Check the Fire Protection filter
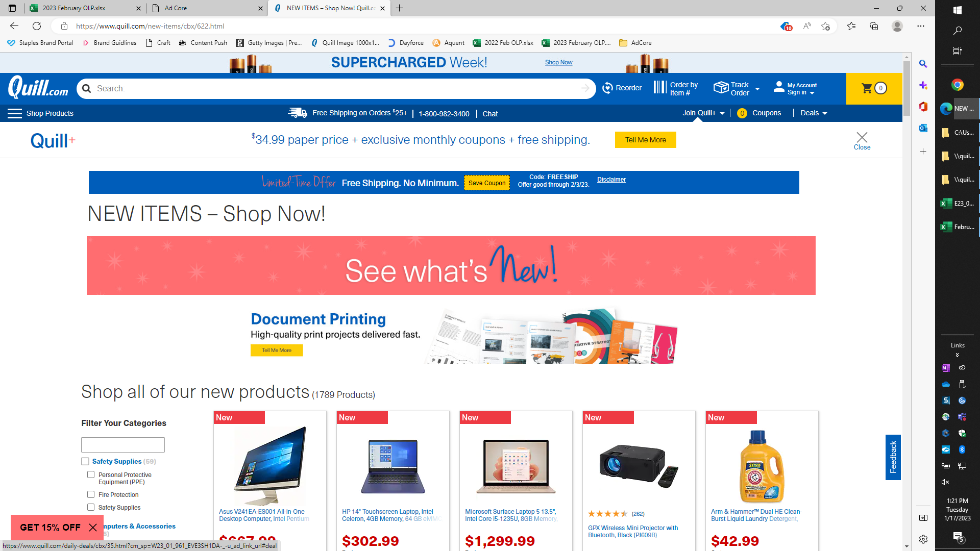The width and height of the screenshot is (980, 551). coord(91,494)
